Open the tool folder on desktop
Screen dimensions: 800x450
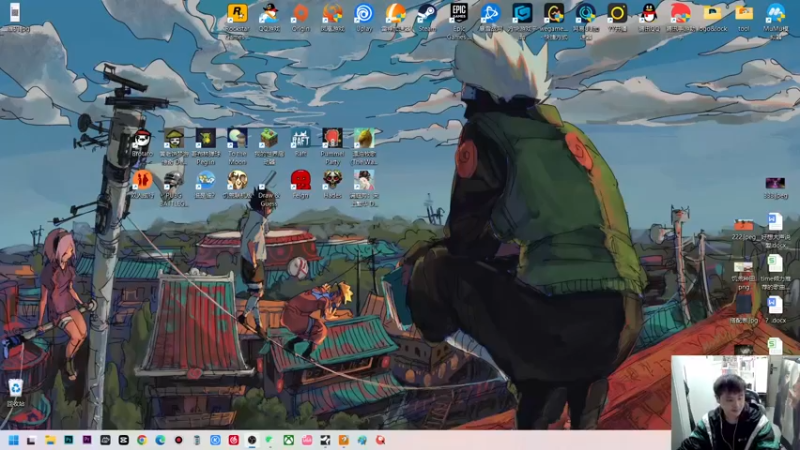pyautogui.click(x=744, y=18)
